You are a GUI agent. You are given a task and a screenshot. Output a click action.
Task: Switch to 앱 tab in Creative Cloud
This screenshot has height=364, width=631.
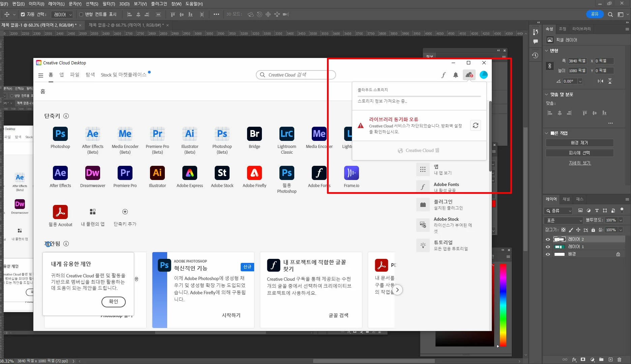coord(62,74)
